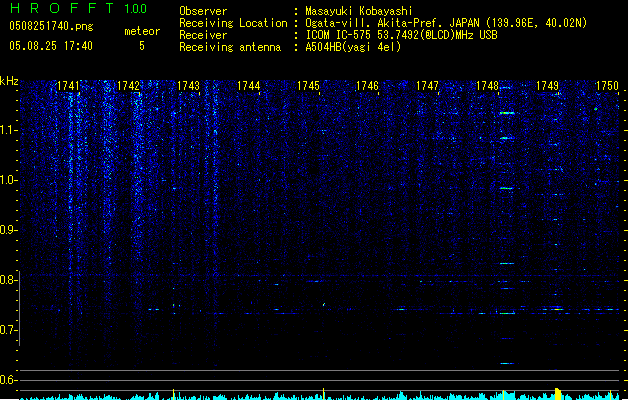Click the kHz axis unit label
This screenshot has width=629, height=400.
coord(9,81)
